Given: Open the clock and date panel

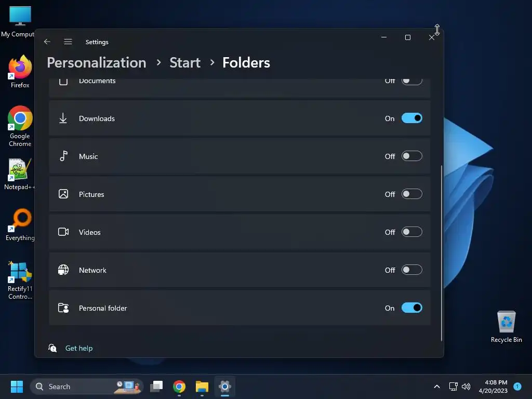Looking at the screenshot, I should point(493,387).
